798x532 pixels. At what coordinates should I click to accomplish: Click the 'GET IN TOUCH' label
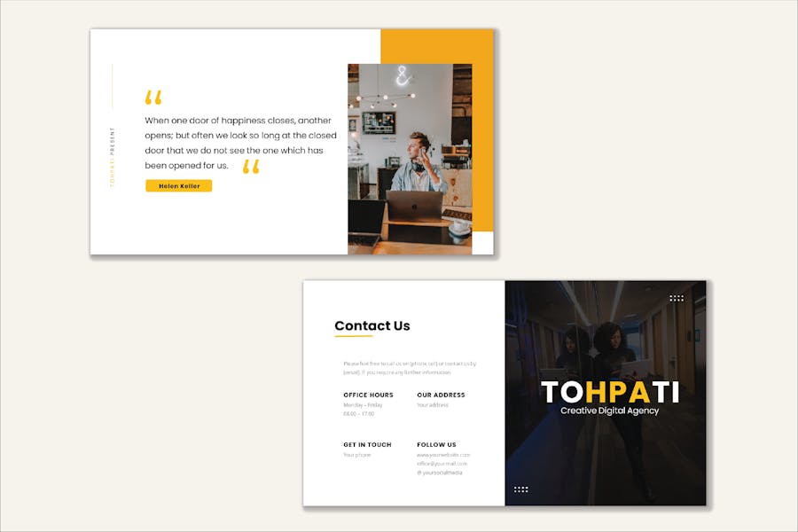(367, 445)
